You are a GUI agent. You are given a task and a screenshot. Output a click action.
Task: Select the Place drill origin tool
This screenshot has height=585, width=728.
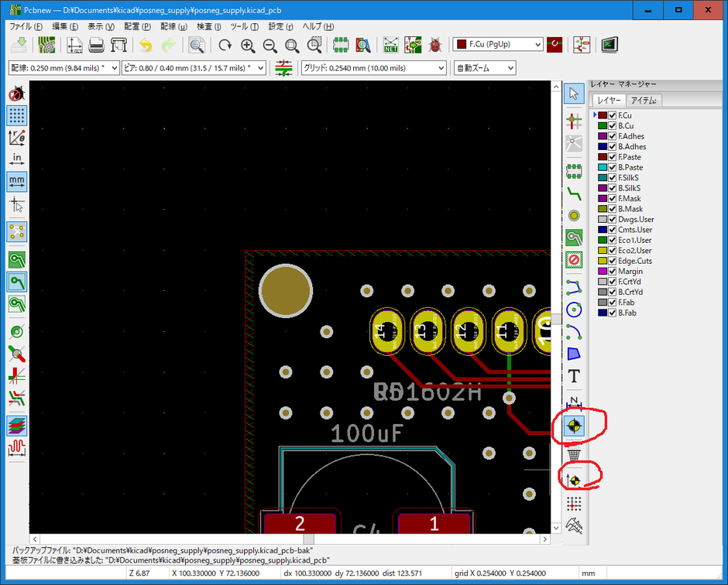[x=575, y=481]
